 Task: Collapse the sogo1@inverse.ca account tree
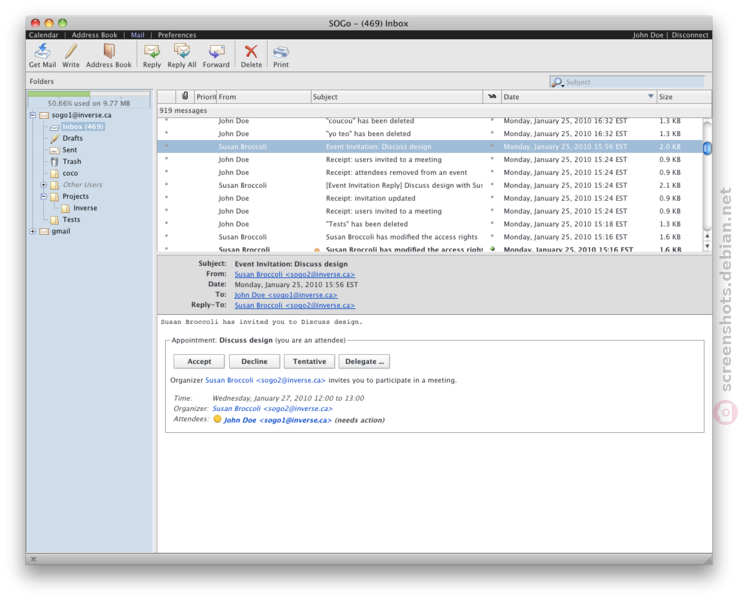(32, 115)
